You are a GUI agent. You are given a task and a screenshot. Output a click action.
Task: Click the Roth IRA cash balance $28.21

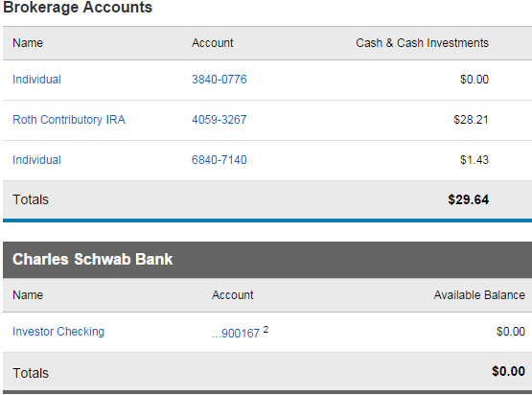tap(471, 120)
